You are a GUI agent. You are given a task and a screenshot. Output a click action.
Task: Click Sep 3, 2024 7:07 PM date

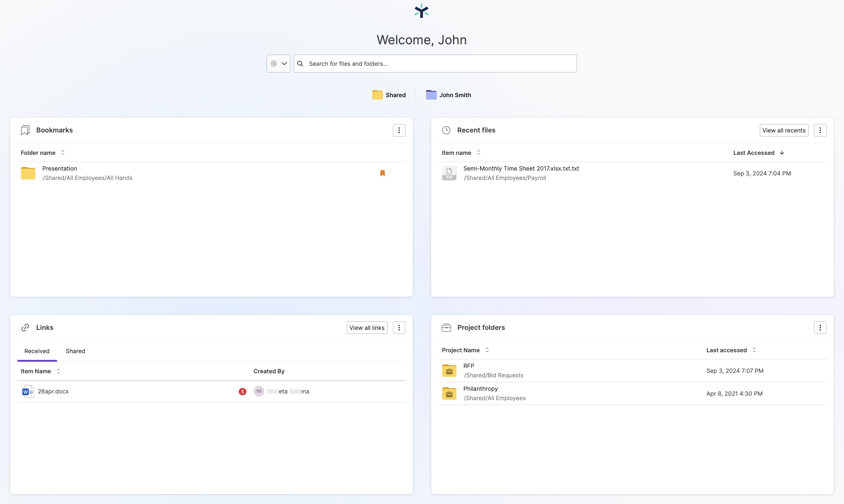pos(735,371)
